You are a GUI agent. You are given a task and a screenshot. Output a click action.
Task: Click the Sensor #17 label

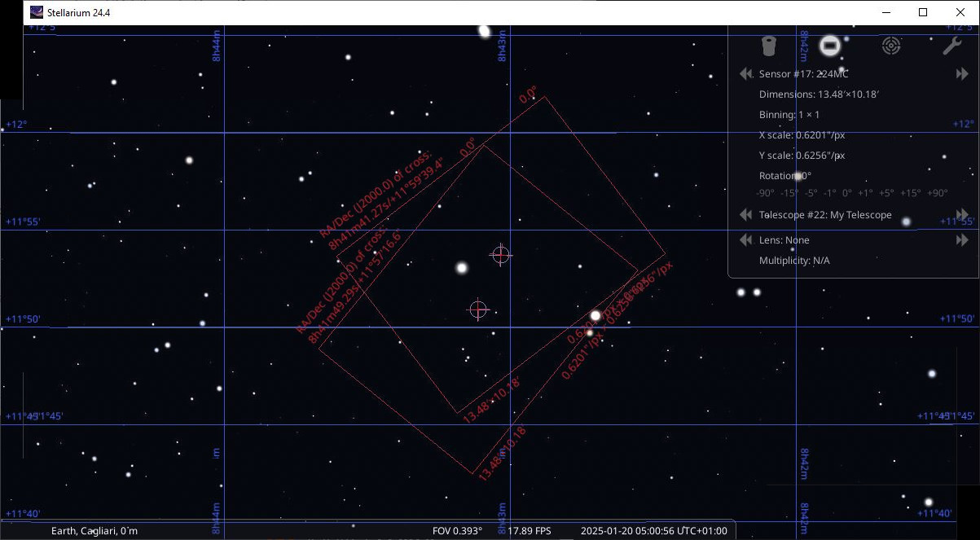coord(803,74)
